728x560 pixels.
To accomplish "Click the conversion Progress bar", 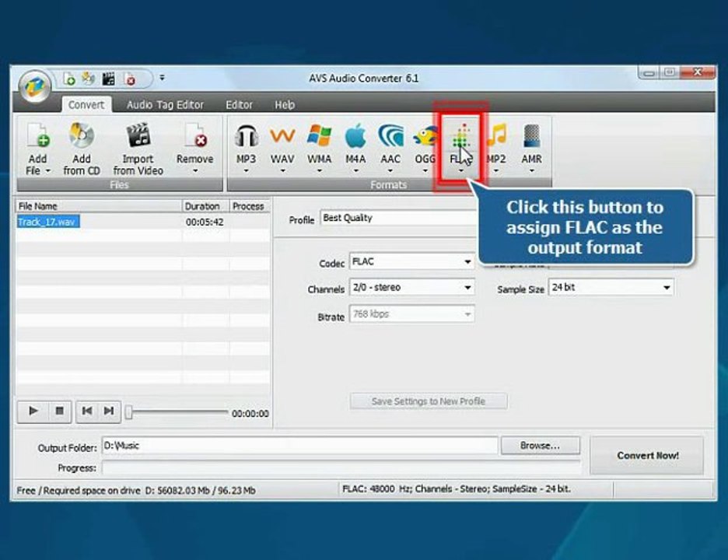I will coord(341,467).
